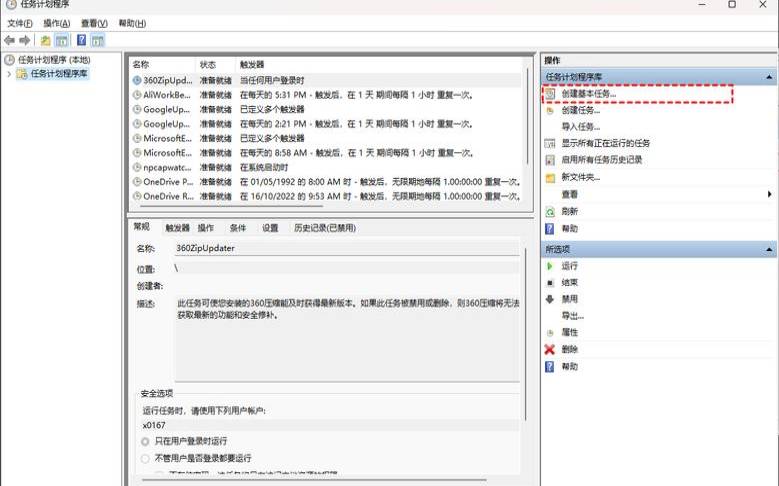Click the blue help question-mark toolbar icon
The height and width of the screenshot is (486, 779).
click(x=81, y=40)
